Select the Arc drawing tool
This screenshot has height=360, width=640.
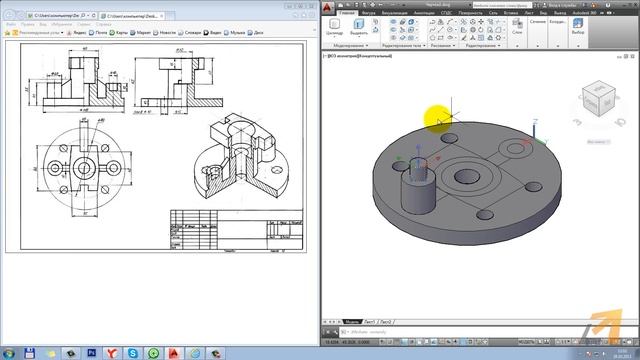pos(450,22)
